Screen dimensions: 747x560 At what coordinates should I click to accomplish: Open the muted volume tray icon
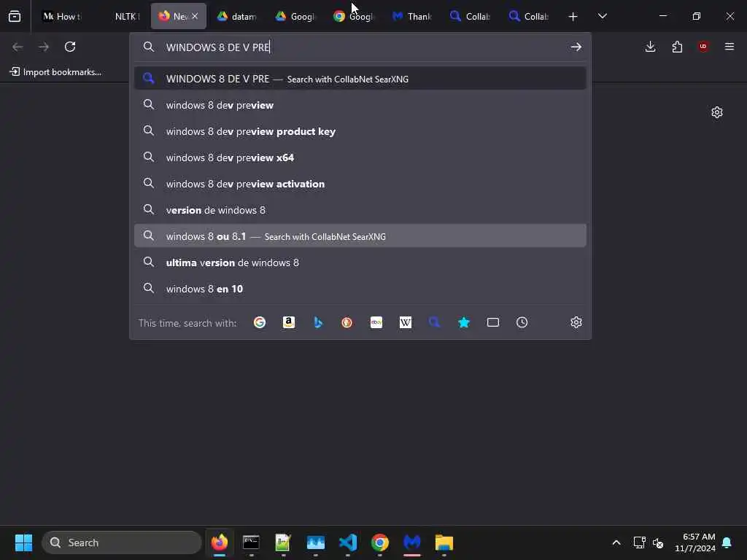[x=658, y=542]
